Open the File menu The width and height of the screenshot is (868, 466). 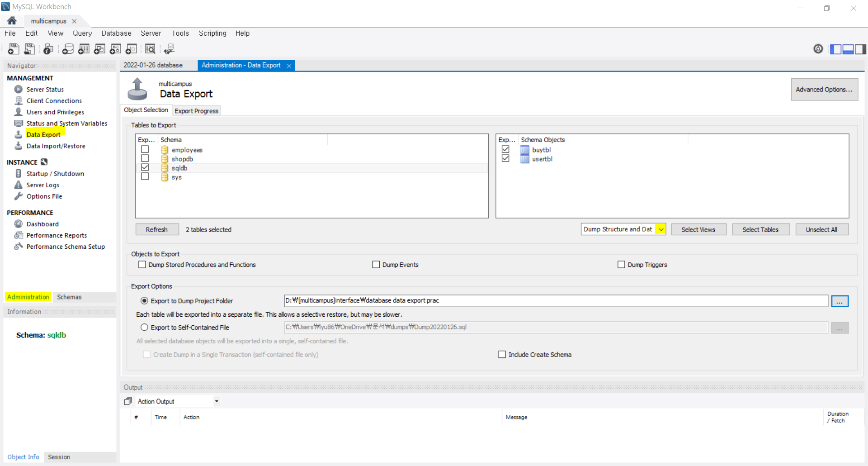10,33
